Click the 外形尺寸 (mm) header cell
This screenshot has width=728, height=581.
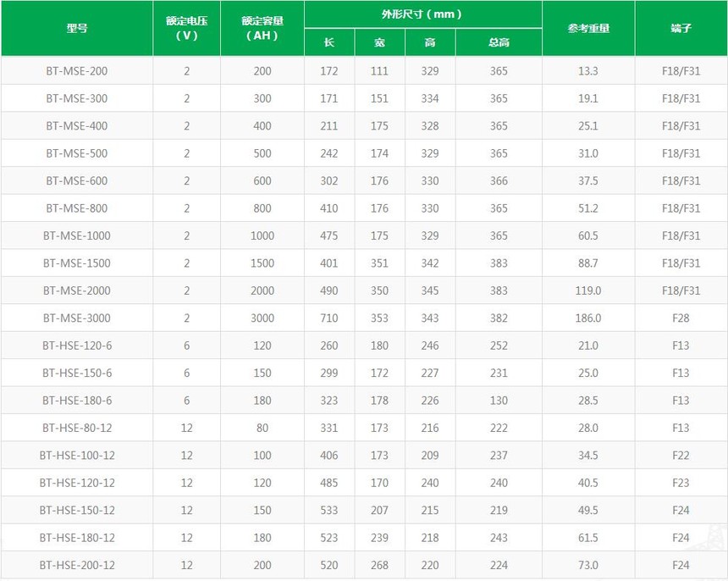(422, 14)
